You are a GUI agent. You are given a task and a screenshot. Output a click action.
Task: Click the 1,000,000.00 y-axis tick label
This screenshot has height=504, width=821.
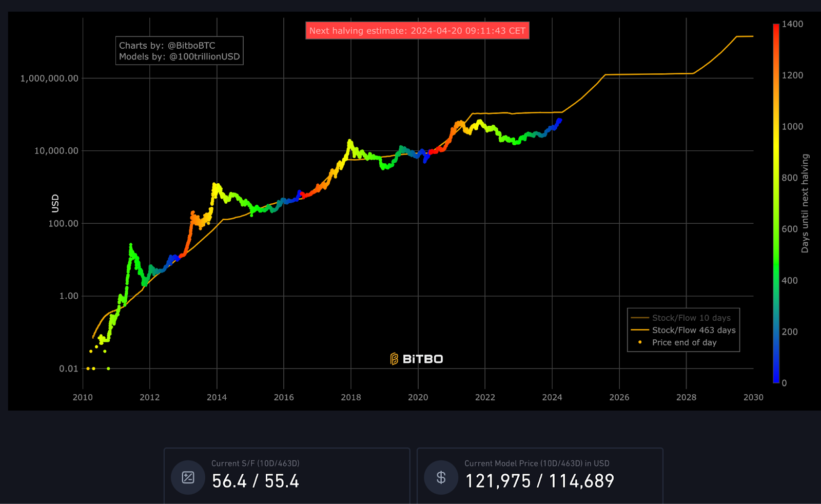49,79
